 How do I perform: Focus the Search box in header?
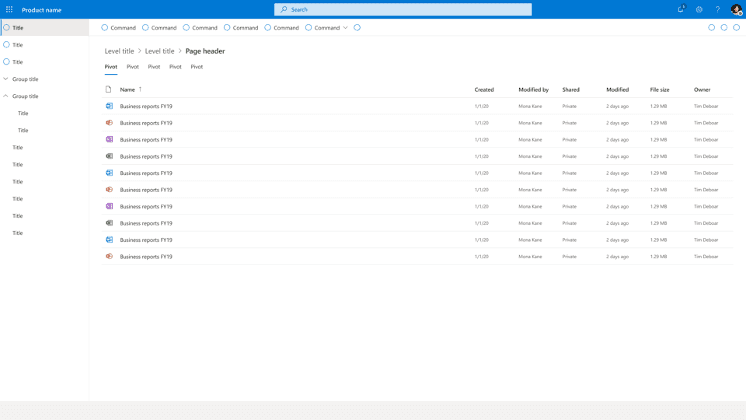[402, 10]
